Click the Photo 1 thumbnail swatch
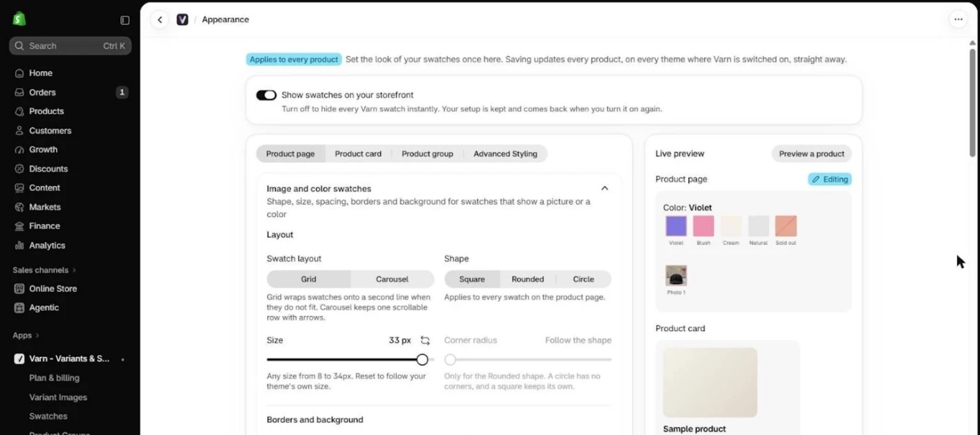Screen dimensions: 980x435 [x=676, y=275]
